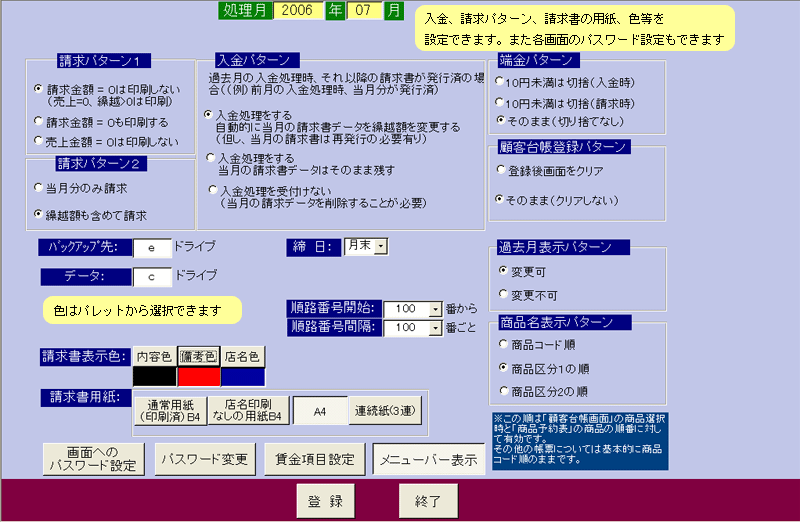Image resolution: width=800 pixels, height=522 pixels.
Task: Open the 締日 dropdown showing 月末
Action: (x=381, y=246)
